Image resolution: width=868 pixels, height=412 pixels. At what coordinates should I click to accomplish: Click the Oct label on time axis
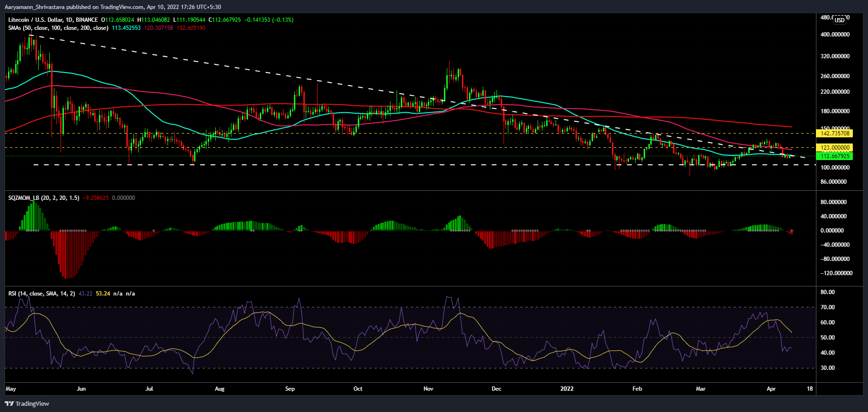click(358, 389)
